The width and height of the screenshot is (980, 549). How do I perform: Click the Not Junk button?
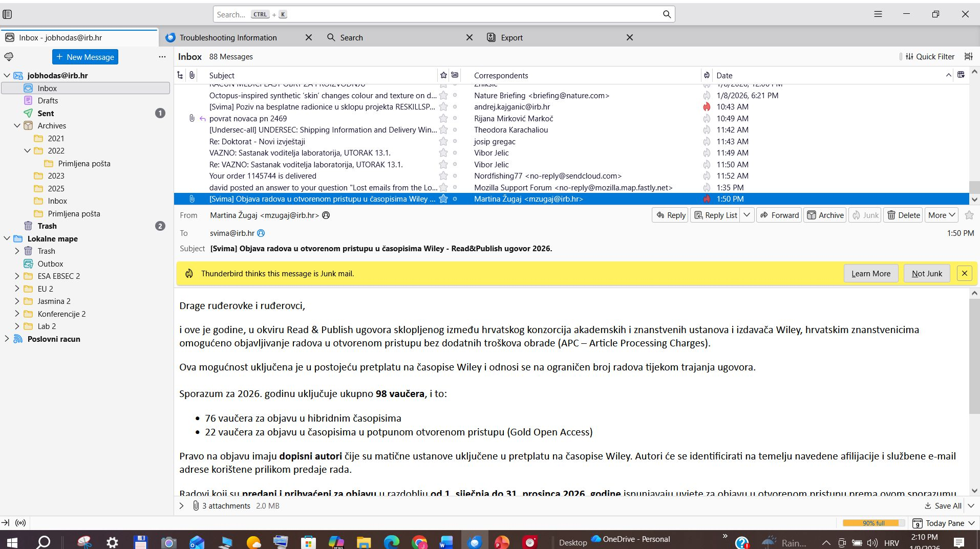(927, 274)
